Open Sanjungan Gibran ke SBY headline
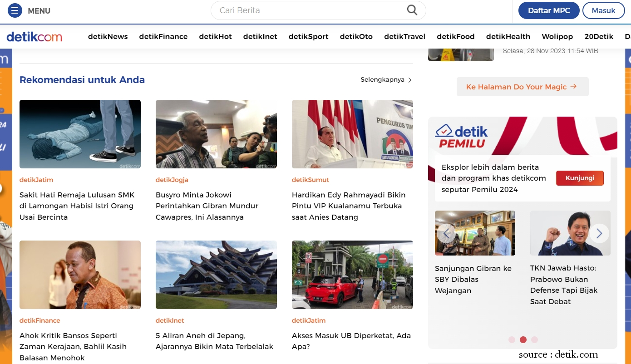631x364 pixels. click(473, 280)
